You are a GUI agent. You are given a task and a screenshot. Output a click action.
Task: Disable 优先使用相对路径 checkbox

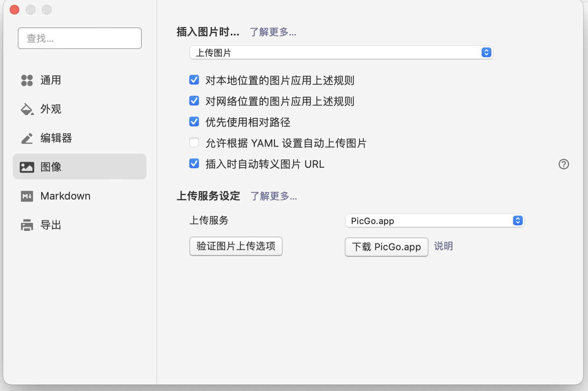pos(194,121)
